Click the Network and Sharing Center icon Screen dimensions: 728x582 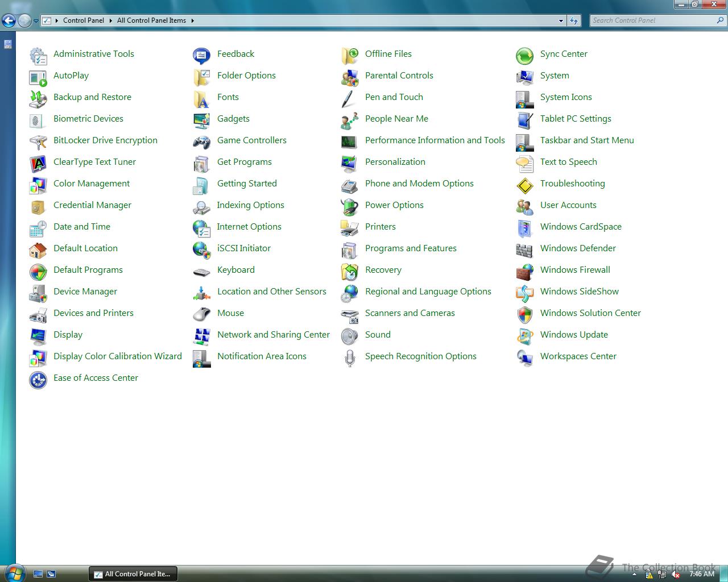pyautogui.click(x=202, y=336)
